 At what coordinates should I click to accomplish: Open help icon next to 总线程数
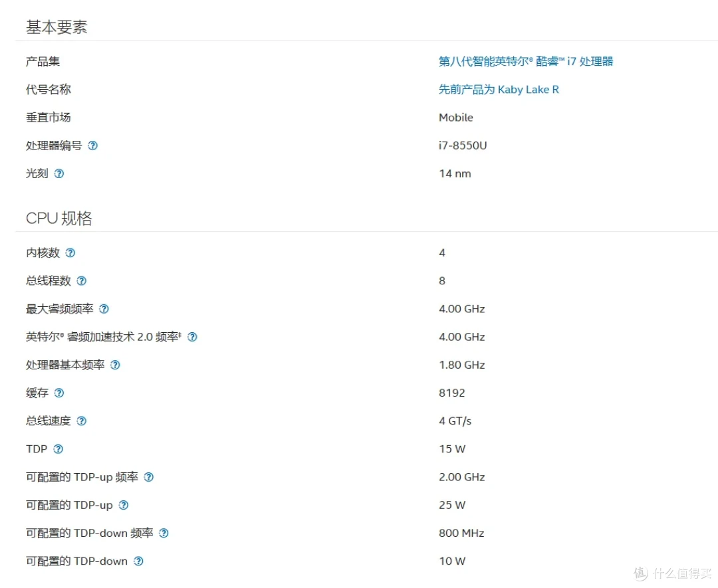(x=82, y=280)
